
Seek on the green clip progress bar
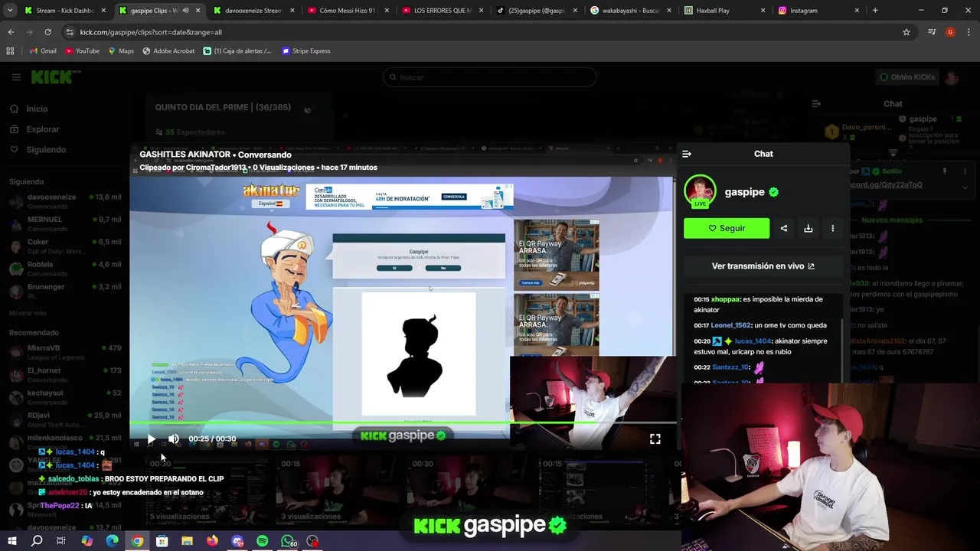[x=403, y=422]
